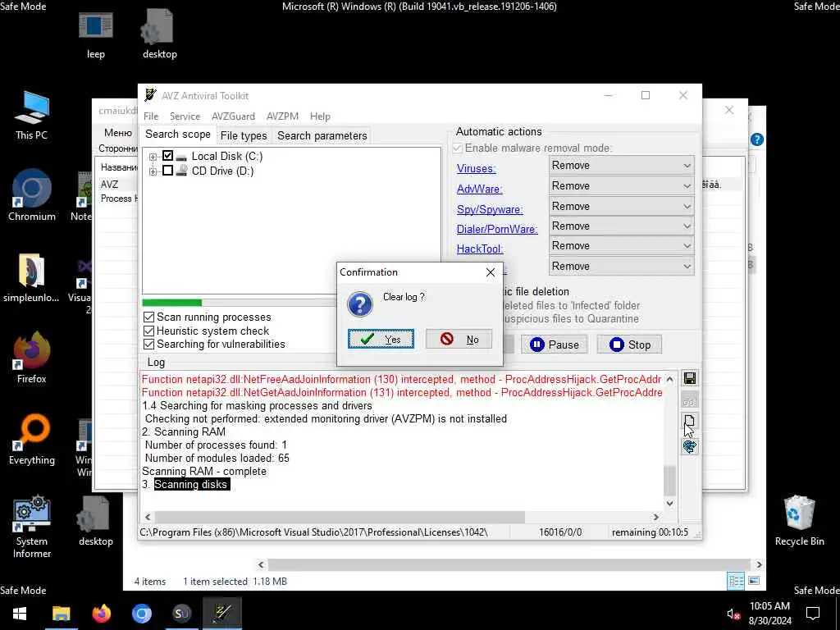The image size is (840, 630).
Task: Open the HackTool action dropdown
Action: click(622, 246)
